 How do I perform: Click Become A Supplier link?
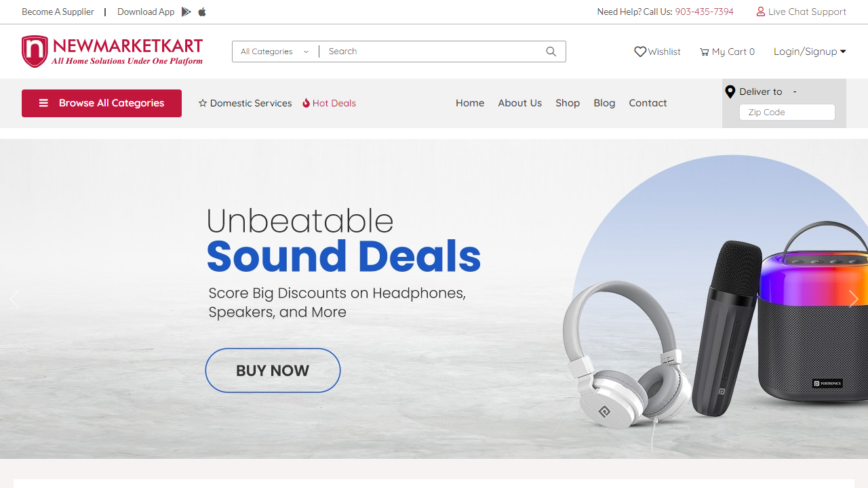(58, 12)
